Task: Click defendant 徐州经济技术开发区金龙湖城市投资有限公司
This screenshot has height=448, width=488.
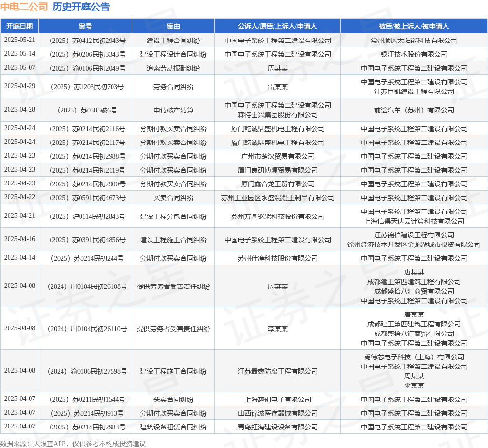Action: click(414, 244)
